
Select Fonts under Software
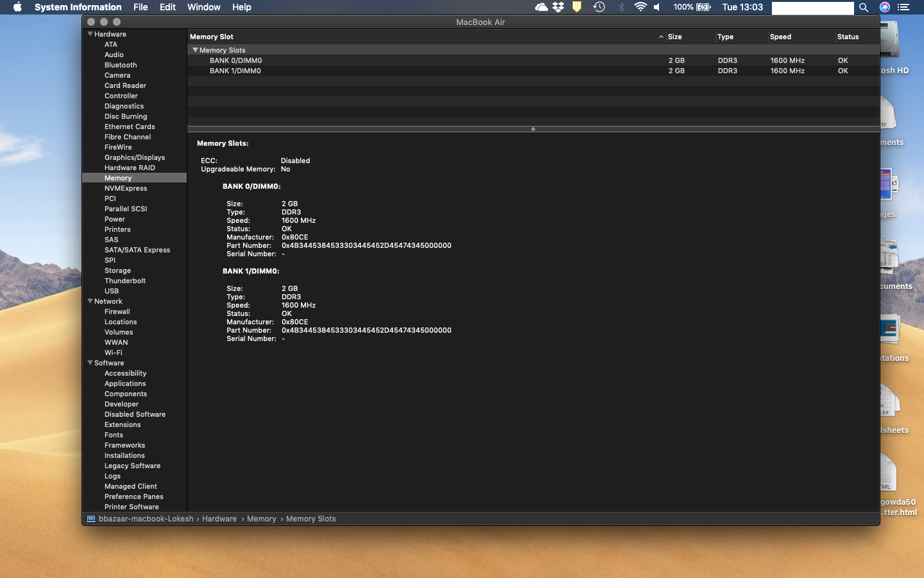[x=114, y=435]
